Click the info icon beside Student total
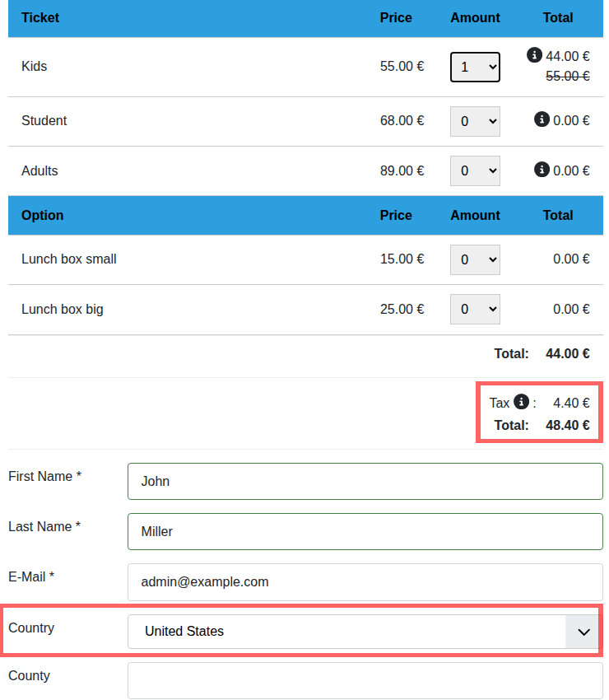The image size is (609, 700). pyautogui.click(x=542, y=119)
